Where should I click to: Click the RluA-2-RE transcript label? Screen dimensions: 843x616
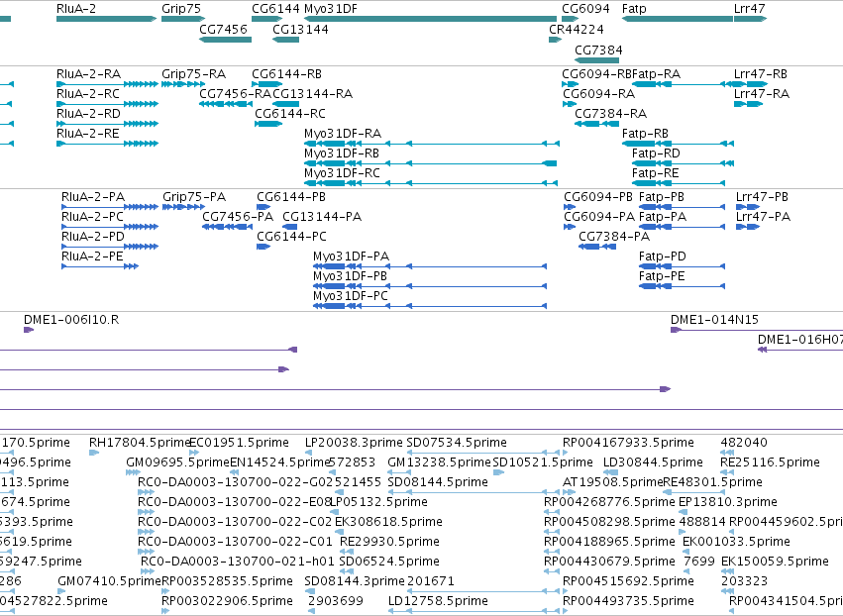(88, 134)
